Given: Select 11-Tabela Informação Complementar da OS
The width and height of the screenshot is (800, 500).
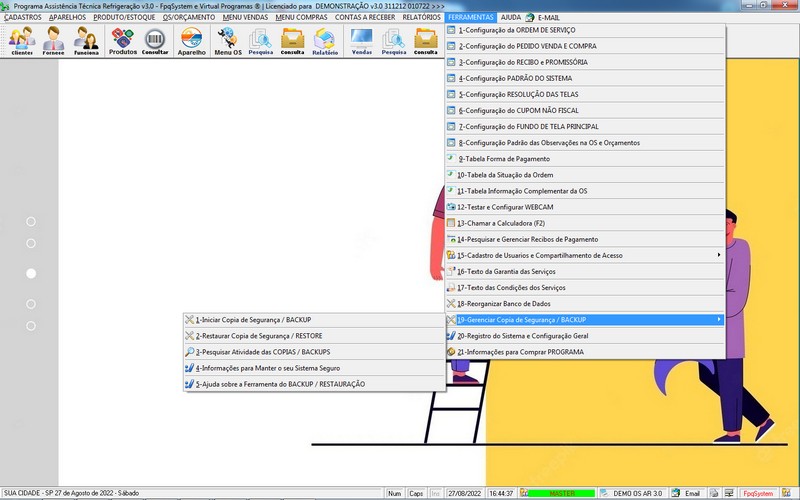Looking at the screenshot, I should click(x=585, y=191).
